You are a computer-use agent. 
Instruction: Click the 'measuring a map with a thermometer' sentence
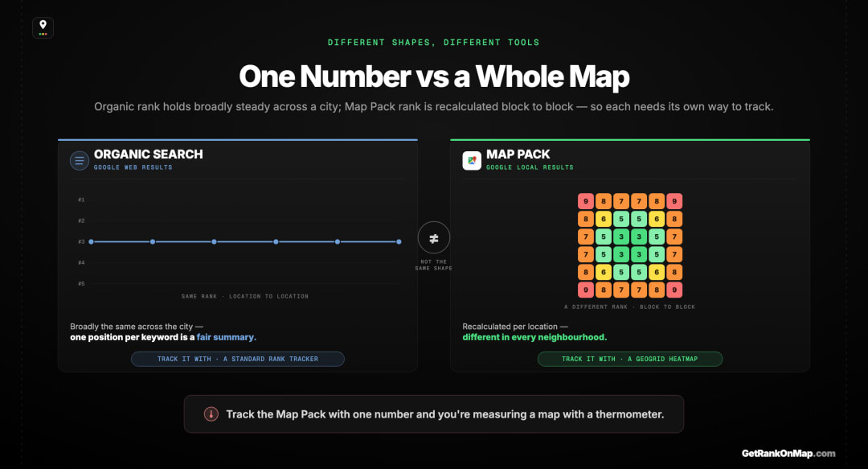tap(445, 414)
